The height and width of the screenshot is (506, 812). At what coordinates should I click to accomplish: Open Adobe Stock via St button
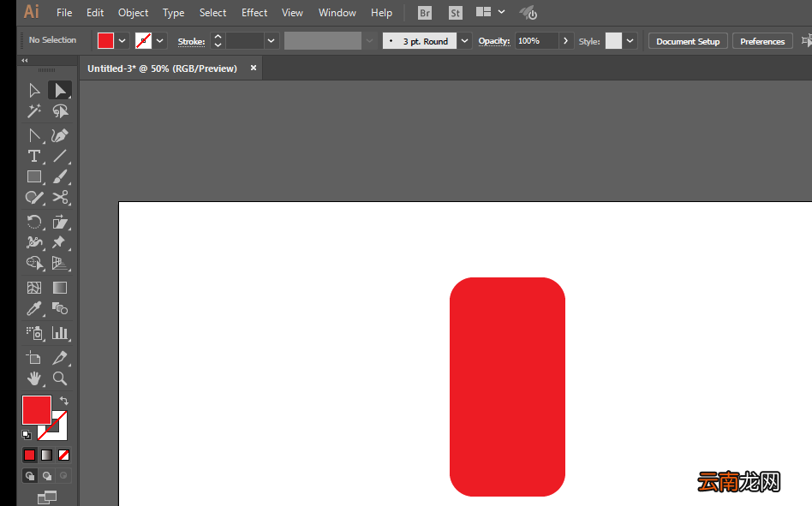455,13
